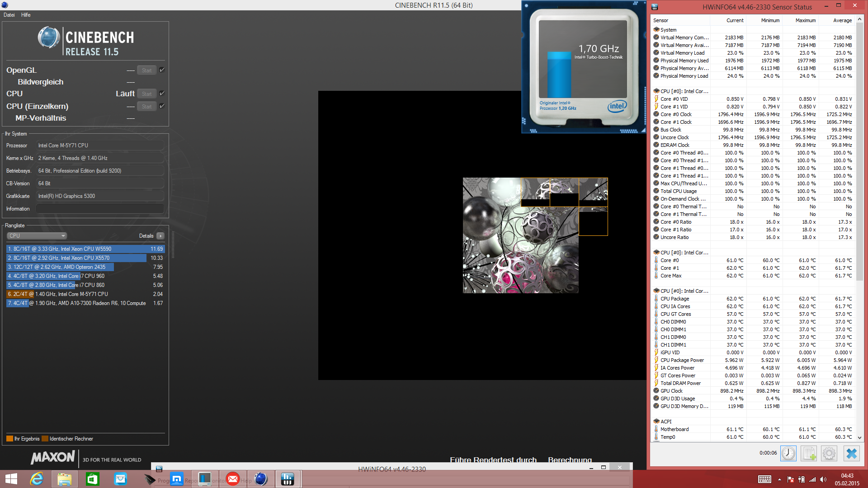Select ranking entry Intel Core i7 CPU 960

[85, 276]
